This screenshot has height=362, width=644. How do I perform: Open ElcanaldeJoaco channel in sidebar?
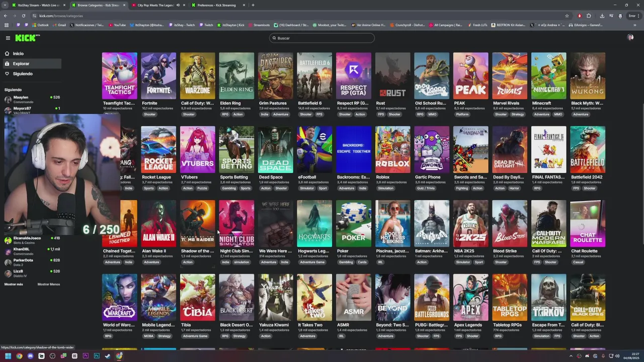[x=33, y=240]
